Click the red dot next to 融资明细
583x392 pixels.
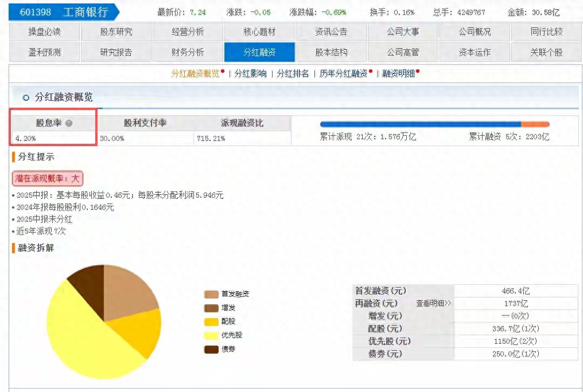coord(417,72)
